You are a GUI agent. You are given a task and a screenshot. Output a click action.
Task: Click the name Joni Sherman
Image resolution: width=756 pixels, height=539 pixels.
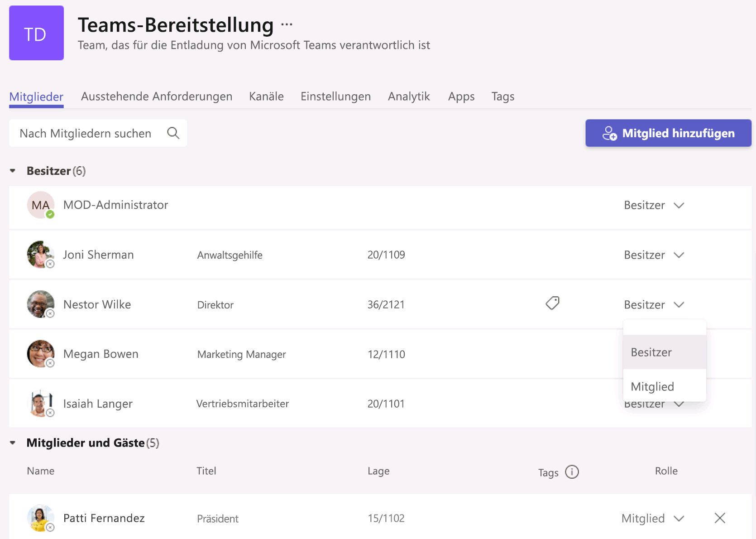(x=98, y=255)
